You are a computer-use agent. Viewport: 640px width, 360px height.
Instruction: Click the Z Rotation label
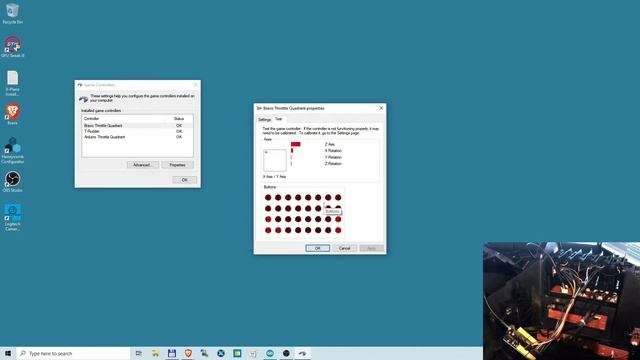[333, 164]
